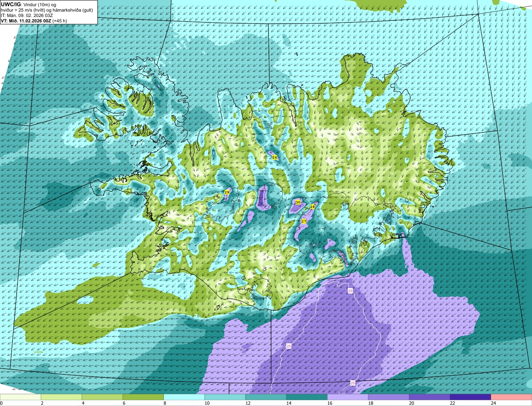The width and height of the screenshot is (532, 406).
Task: Click the yellow gust label 28
Action: tap(312, 206)
